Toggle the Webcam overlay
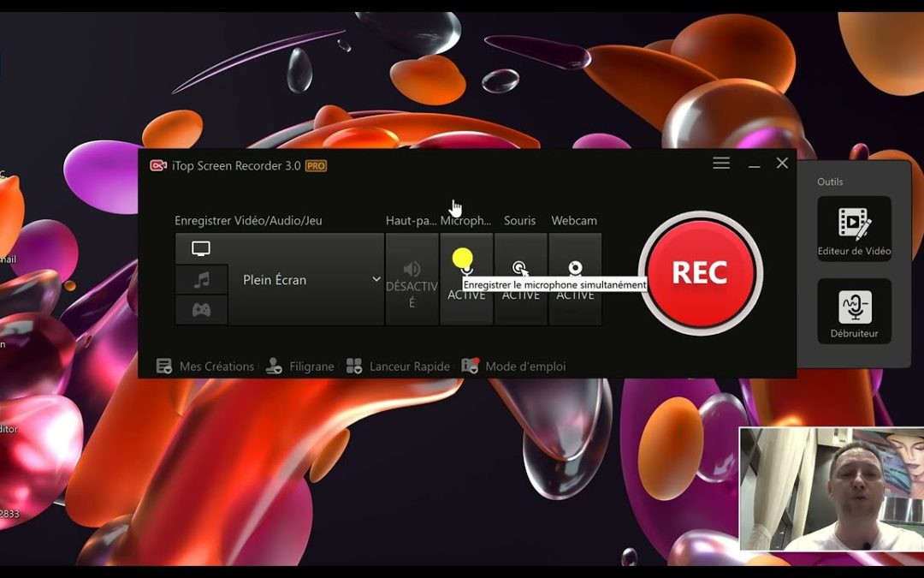 [575, 279]
